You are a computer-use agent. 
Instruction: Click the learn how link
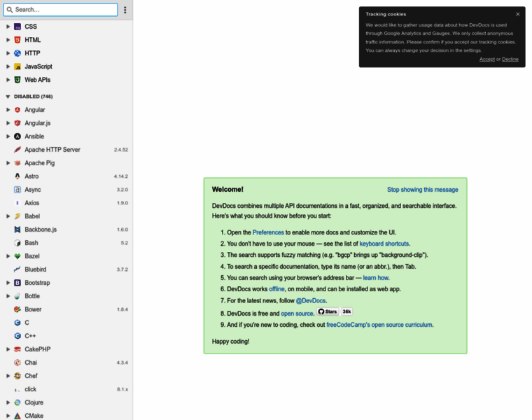[376, 277]
